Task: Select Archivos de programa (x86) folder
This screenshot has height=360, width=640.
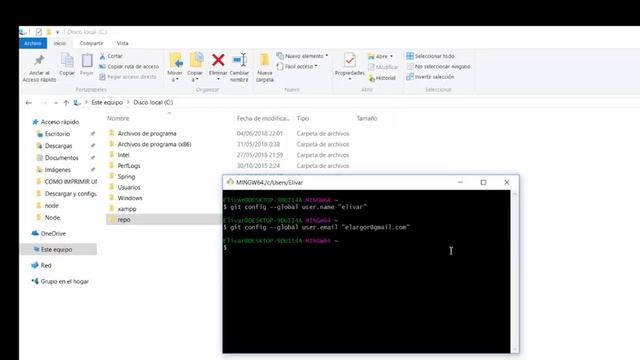Action: [154, 144]
